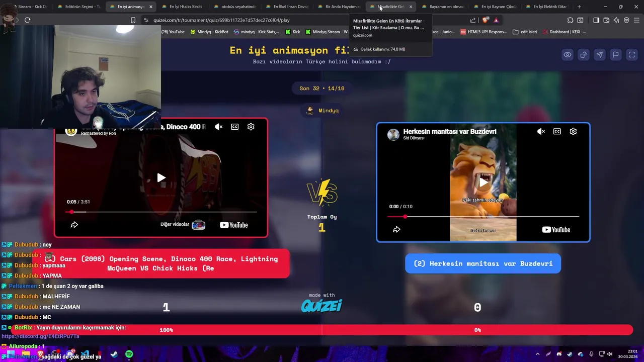Open settings gear on the Buzdevri video
The image size is (644, 362).
click(x=573, y=131)
